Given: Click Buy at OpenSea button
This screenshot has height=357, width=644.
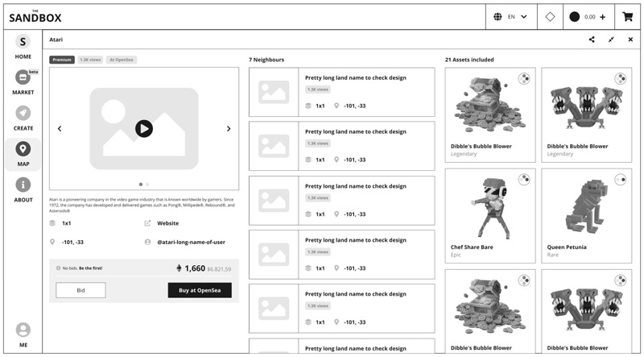Looking at the screenshot, I should tap(200, 290).
